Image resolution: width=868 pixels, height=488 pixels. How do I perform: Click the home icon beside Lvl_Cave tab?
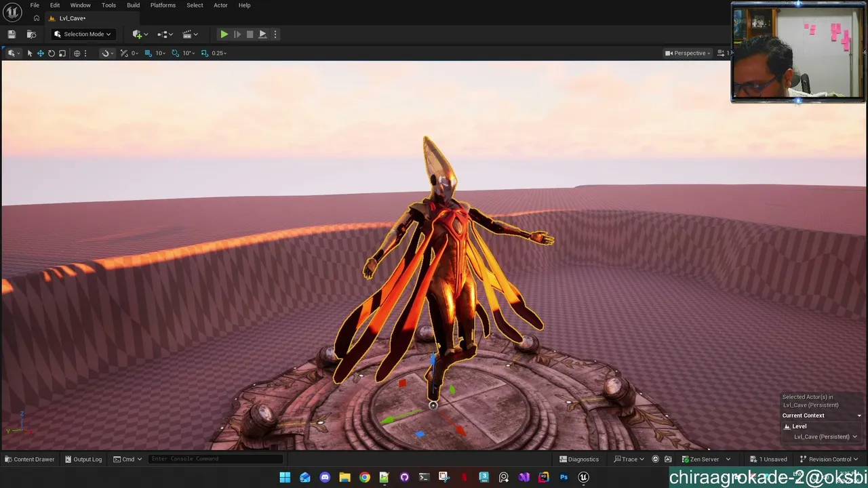(37, 18)
